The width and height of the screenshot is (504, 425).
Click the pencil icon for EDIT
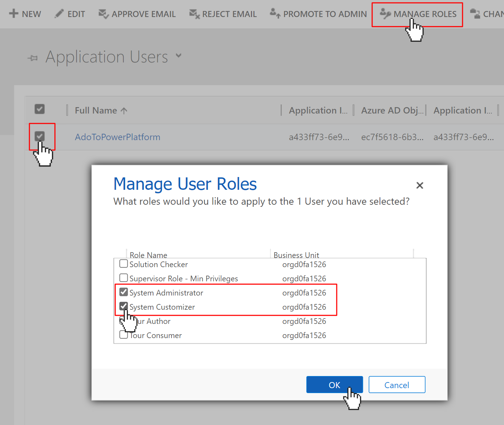click(x=59, y=13)
